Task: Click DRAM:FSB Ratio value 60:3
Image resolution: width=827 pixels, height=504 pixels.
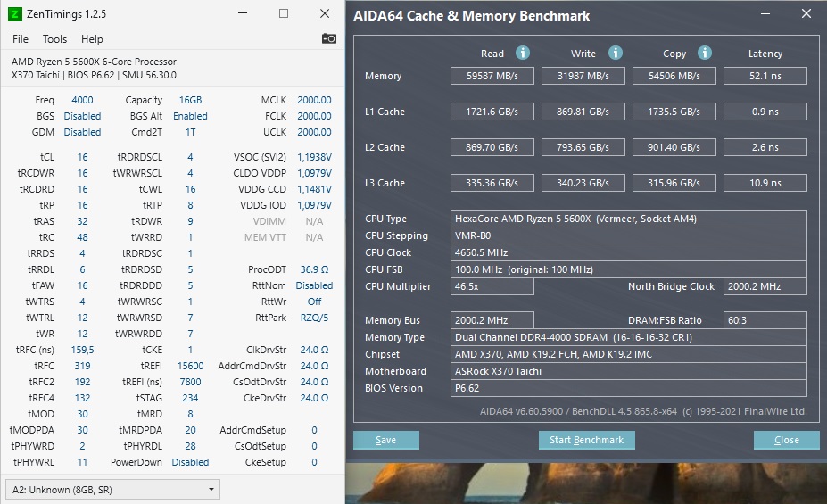Action: [765, 320]
